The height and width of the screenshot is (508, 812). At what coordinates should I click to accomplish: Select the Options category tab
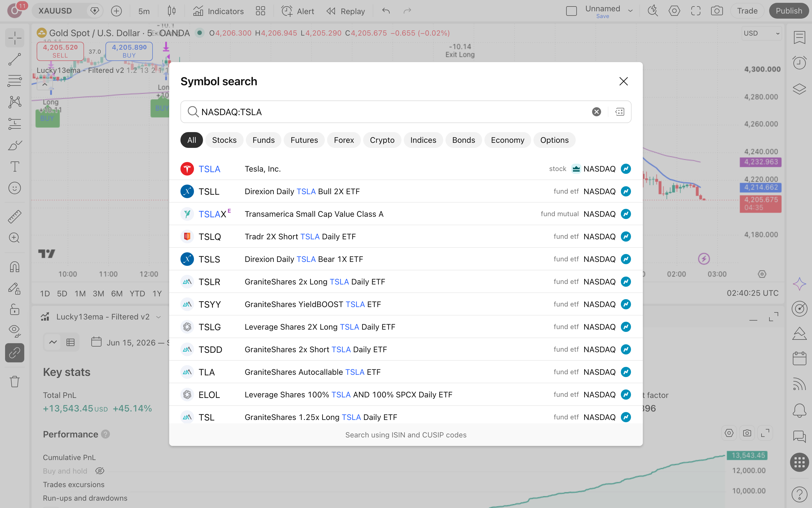pos(554,140)
